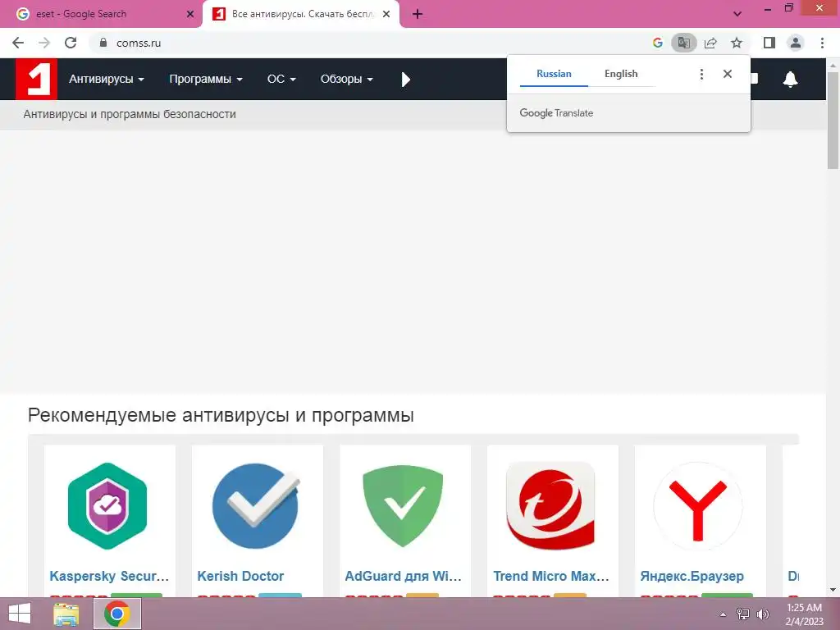
Task: Click the scrollbar down arrow
Action: click(833, 590)
